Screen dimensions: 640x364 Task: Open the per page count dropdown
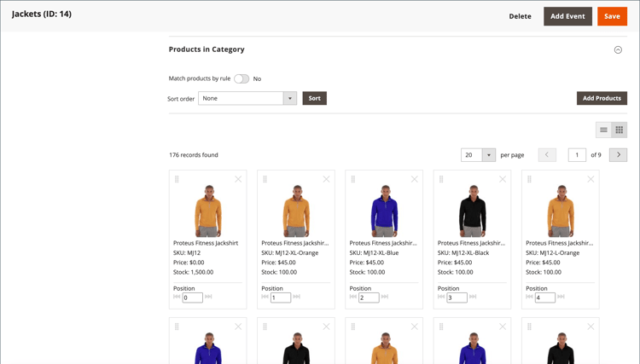(479, 155)
